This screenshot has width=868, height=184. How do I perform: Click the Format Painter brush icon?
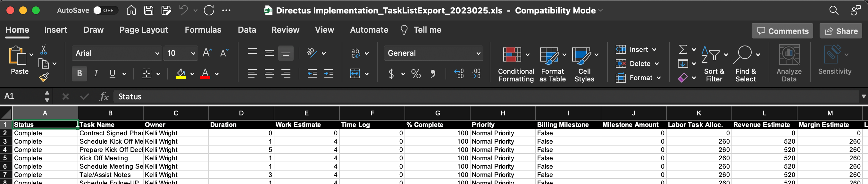[44, 77]
